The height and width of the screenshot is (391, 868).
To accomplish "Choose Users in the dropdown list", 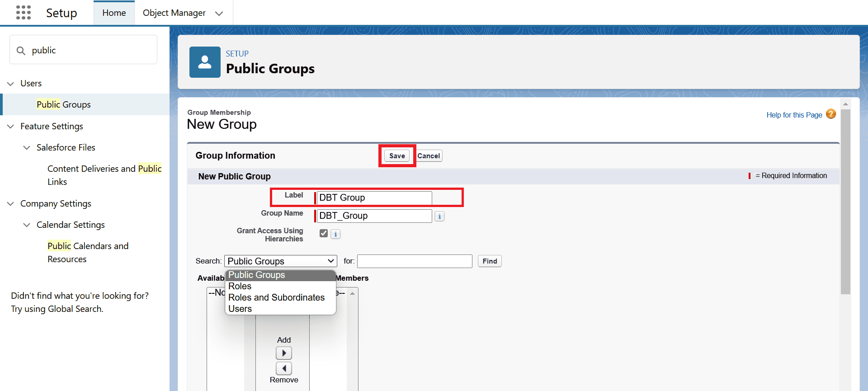I will [280, 309].
